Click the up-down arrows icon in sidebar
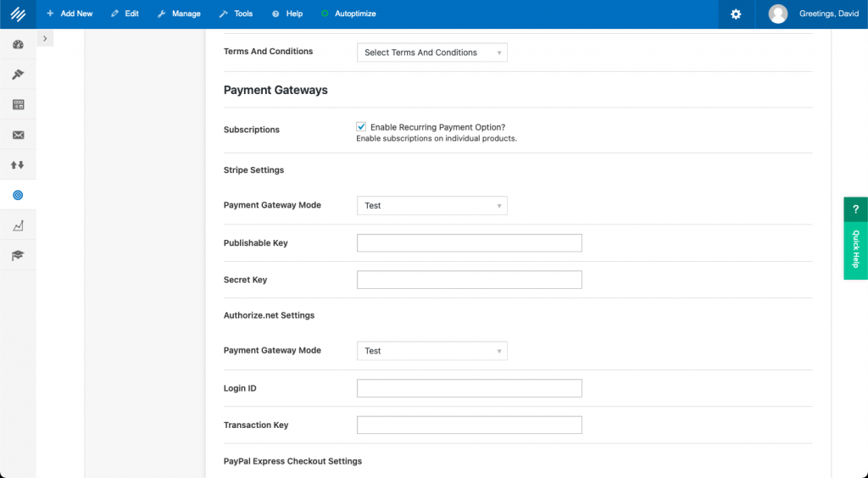This screenshot has width=868, height=478. (18, 164)
